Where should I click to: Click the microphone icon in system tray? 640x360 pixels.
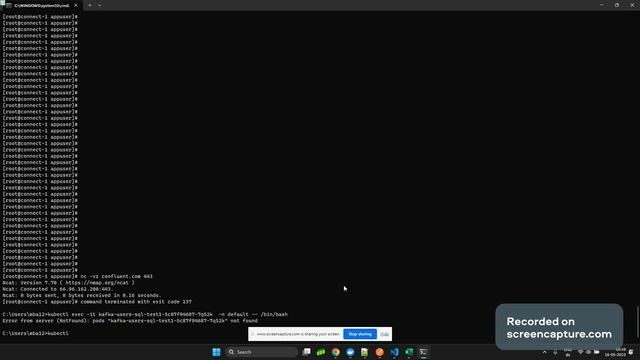pos(555,352)
